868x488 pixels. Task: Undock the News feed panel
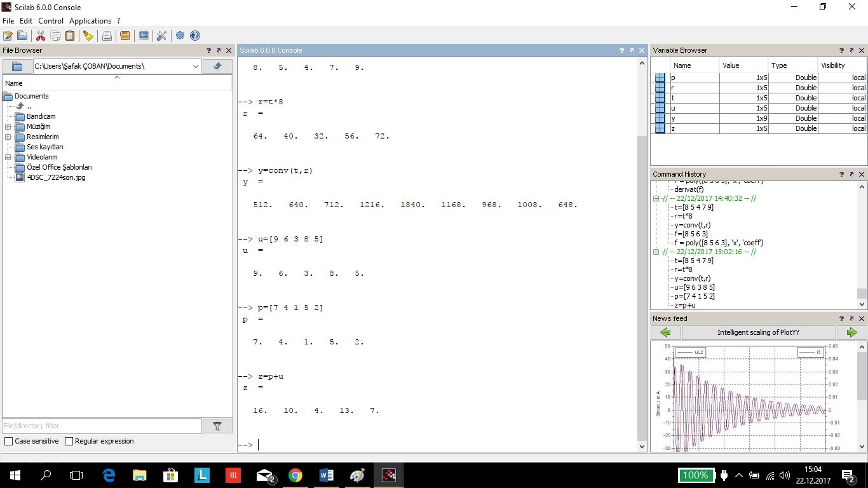[x=851, y=318]
